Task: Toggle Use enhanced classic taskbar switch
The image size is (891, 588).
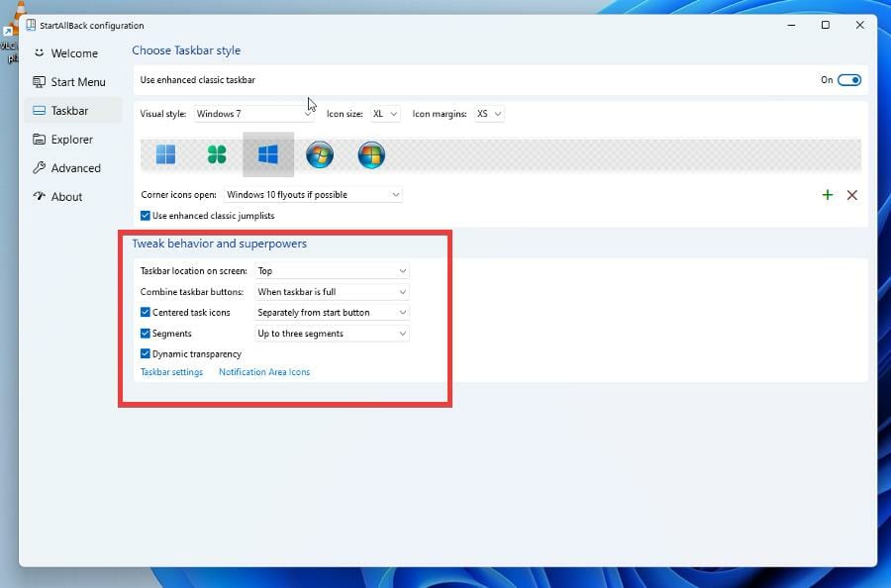Action: (849, 80)
